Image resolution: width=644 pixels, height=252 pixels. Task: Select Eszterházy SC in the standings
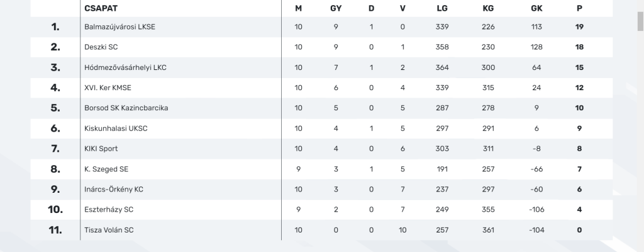point(109,210)
